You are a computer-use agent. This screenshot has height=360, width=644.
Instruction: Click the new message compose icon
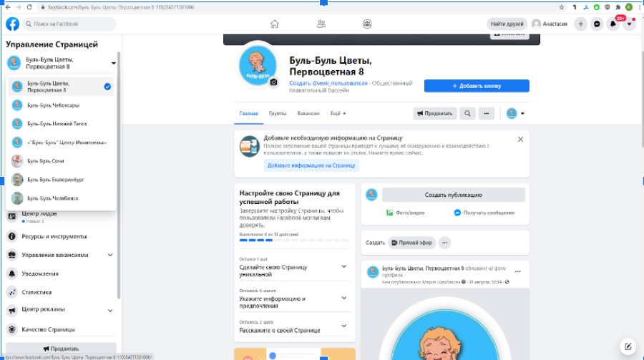(x=628, y=346)
